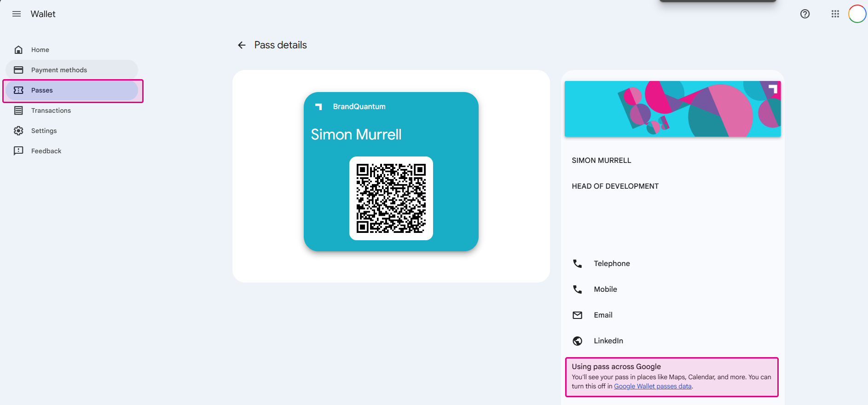
Task: Click the Feedback speech bubble icon
Action: [18, 151]
